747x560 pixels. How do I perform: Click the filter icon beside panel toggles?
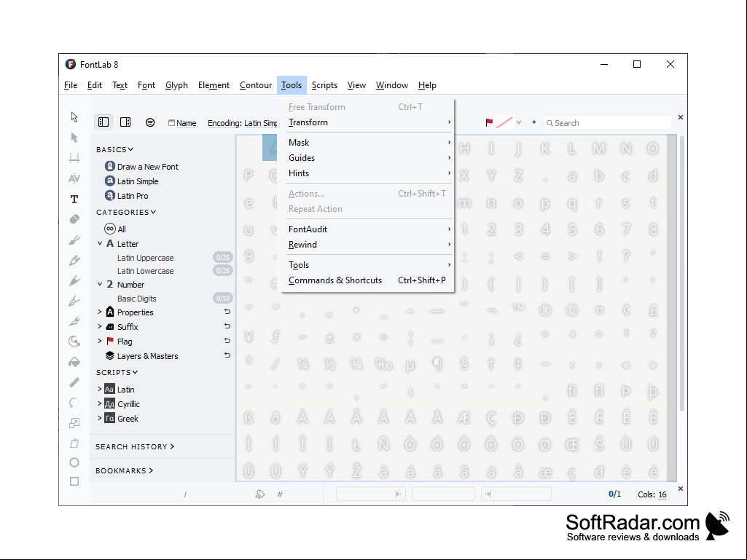pos(150,122)
